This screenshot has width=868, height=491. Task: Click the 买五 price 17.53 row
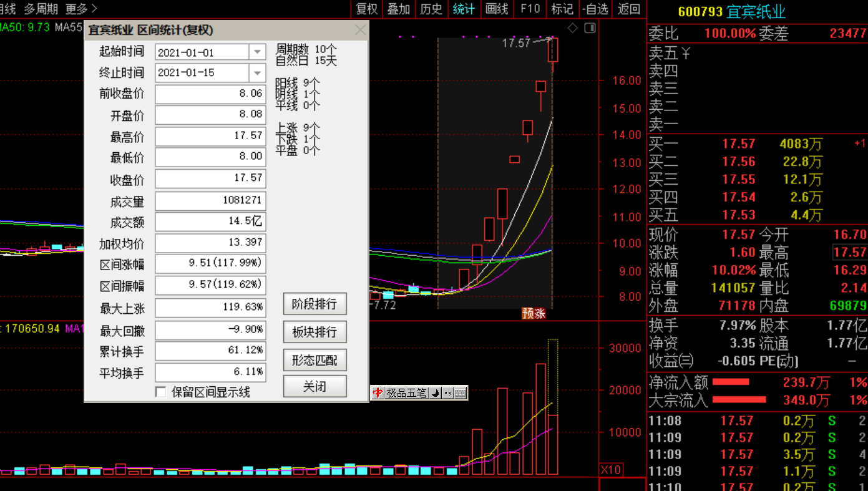point(758,215)
